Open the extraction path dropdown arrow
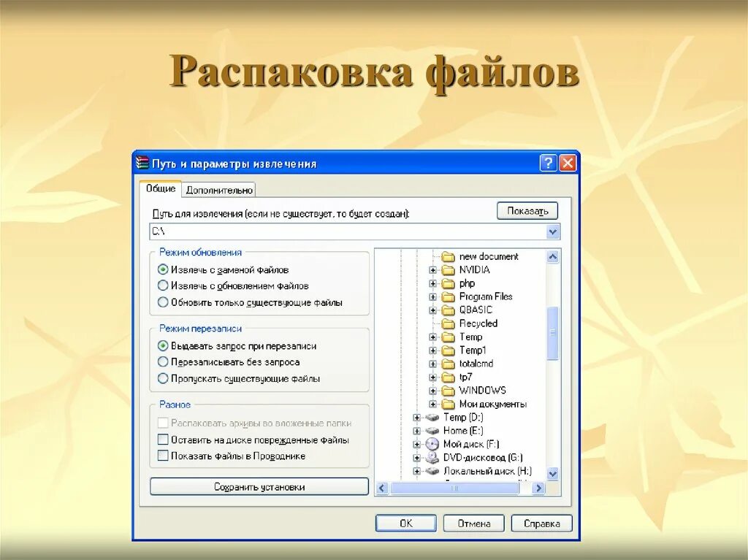This screenshot has width=748, height=560. pyautogui.click(x=552, y=232)
